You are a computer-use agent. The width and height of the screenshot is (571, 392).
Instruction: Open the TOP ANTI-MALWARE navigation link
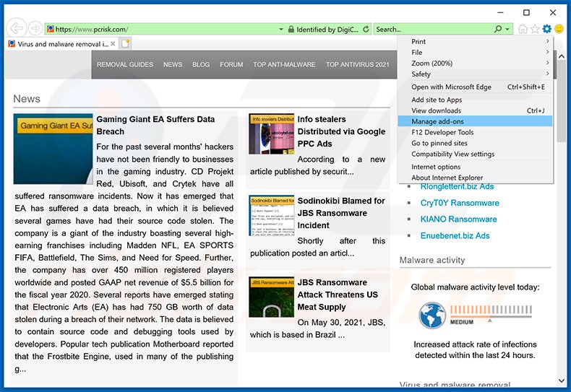tap(284, 65)
